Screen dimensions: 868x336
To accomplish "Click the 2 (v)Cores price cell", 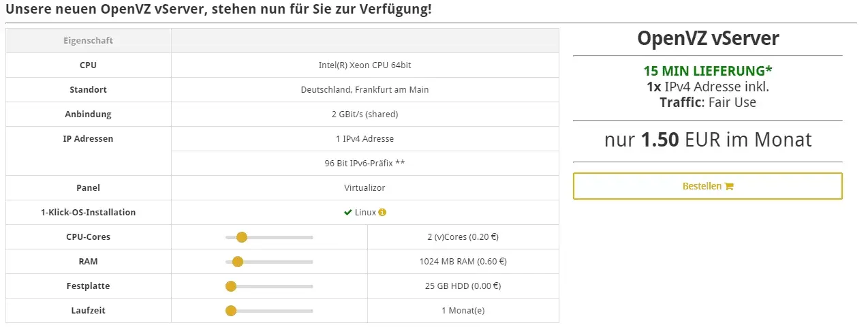I will pyautogui.click(x=463, y=237).
